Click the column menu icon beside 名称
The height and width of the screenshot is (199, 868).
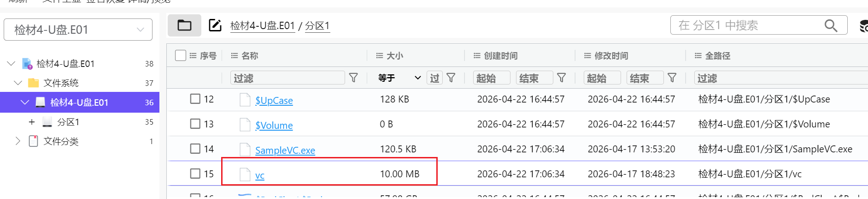[235, 55]
